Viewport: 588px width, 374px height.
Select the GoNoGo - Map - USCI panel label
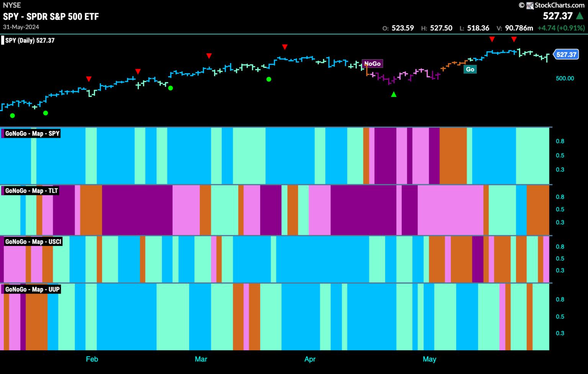coord(33,241)
